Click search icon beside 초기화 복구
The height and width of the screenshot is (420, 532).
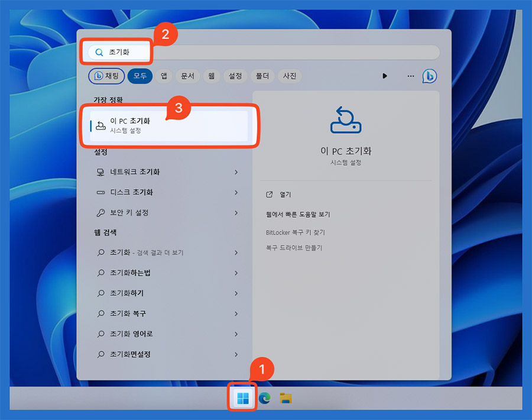(x=100, y=314)
